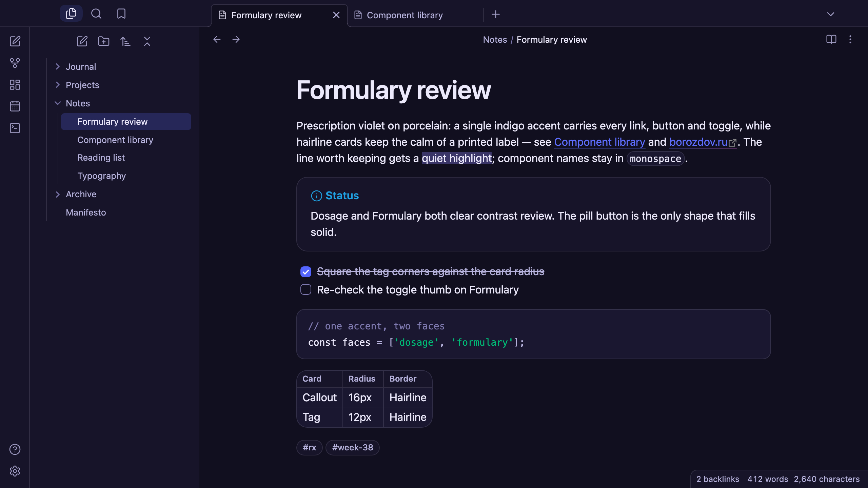Open settings gear icon

[x=15, y=471]
